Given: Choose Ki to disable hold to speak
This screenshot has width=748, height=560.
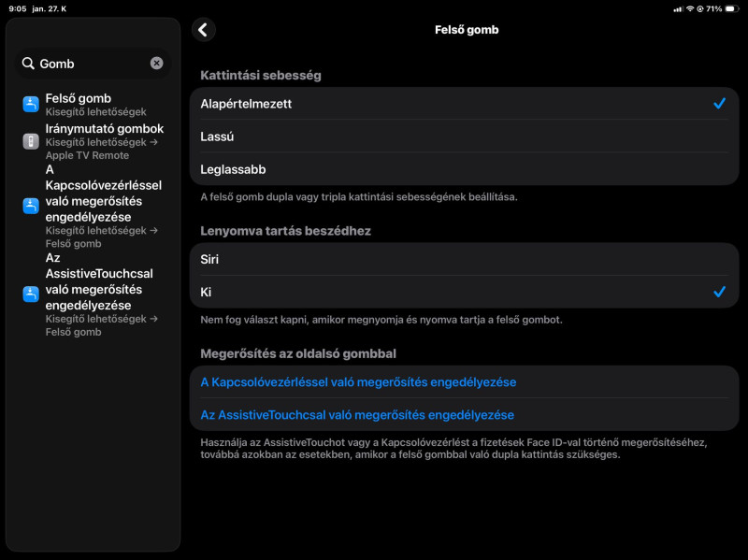Looking at the screenshot, I should tap(464, 292).
